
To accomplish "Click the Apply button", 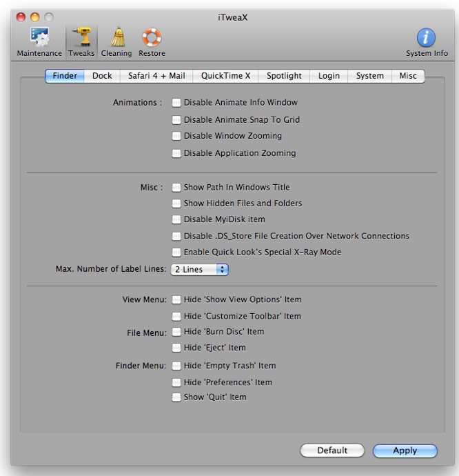I will tap(405, 450).
